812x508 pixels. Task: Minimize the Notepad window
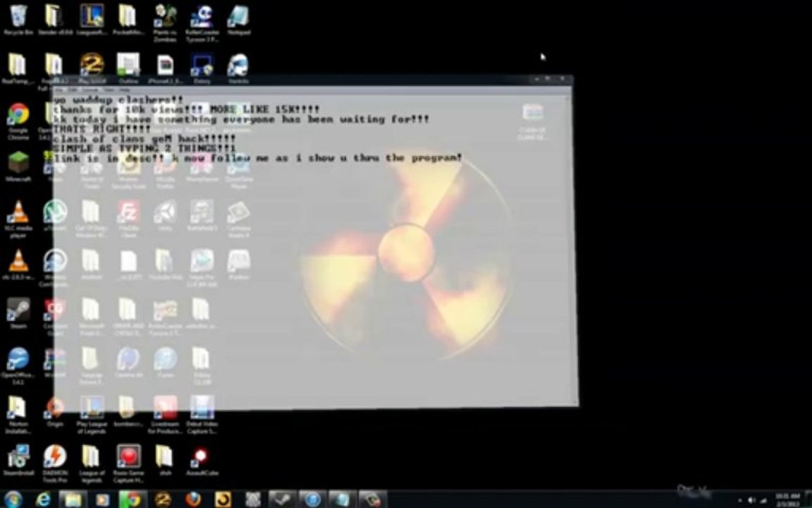536,79
